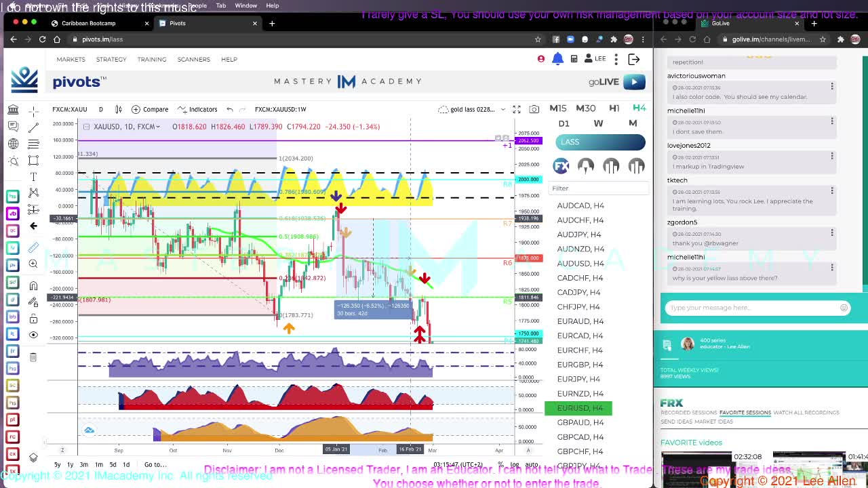Take a chart snapshot with camera icon
Screen dimensions: 868x488
pos(534,109)
